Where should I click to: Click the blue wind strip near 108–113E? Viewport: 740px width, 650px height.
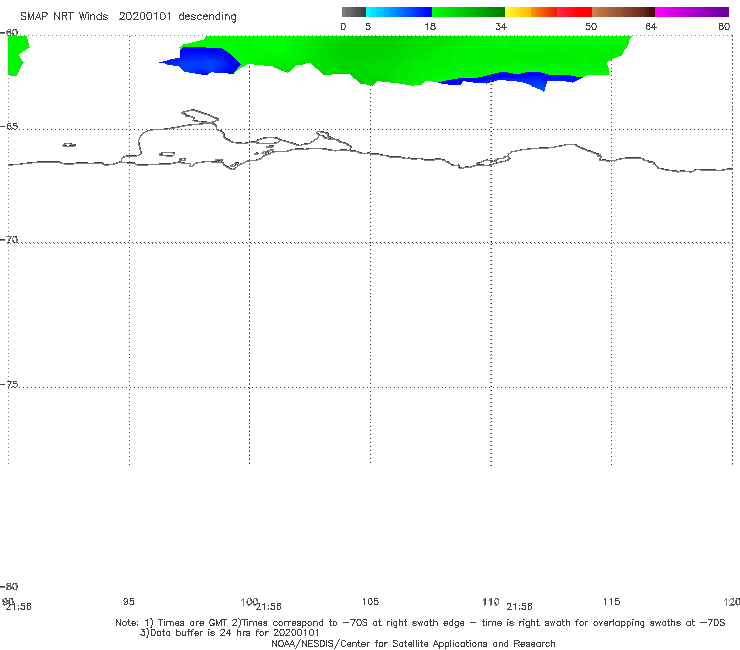click(514, 79)
